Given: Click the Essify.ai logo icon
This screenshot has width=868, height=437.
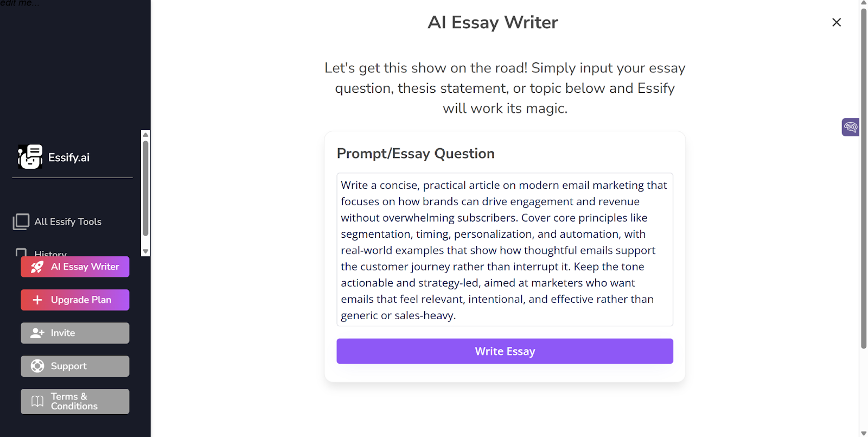Looking at the screenshot, I should [x=30, y=157].
